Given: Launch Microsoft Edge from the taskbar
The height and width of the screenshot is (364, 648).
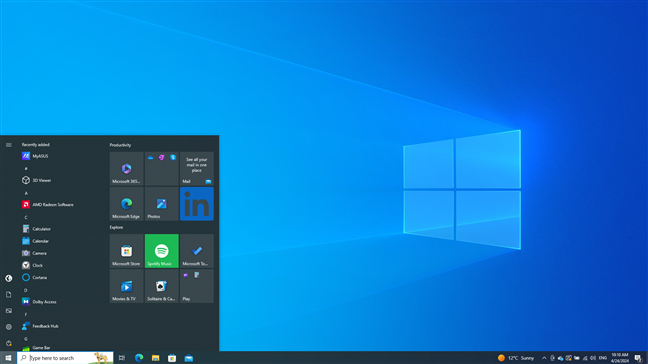Looking at the screenshot, I should coord(139,358).
